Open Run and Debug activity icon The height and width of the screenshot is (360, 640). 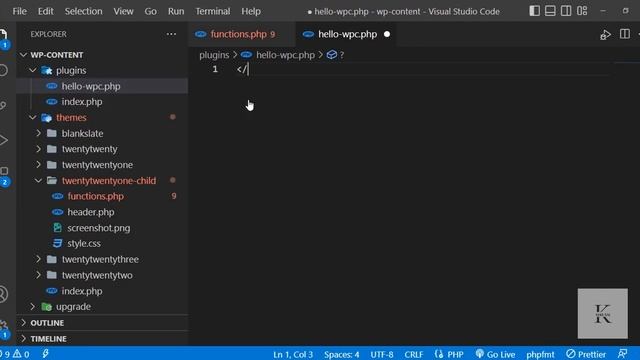pos(3,140)
